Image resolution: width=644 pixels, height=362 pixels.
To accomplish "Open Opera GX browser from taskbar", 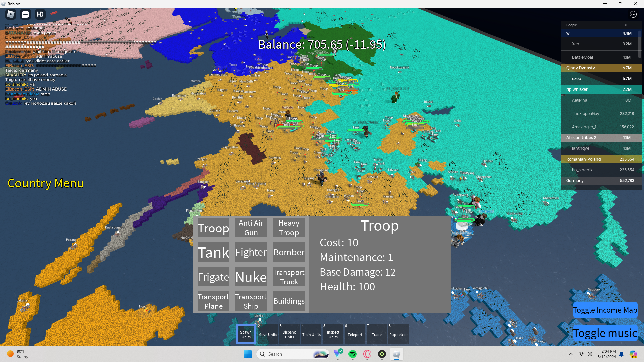I will tap(367, 354).
